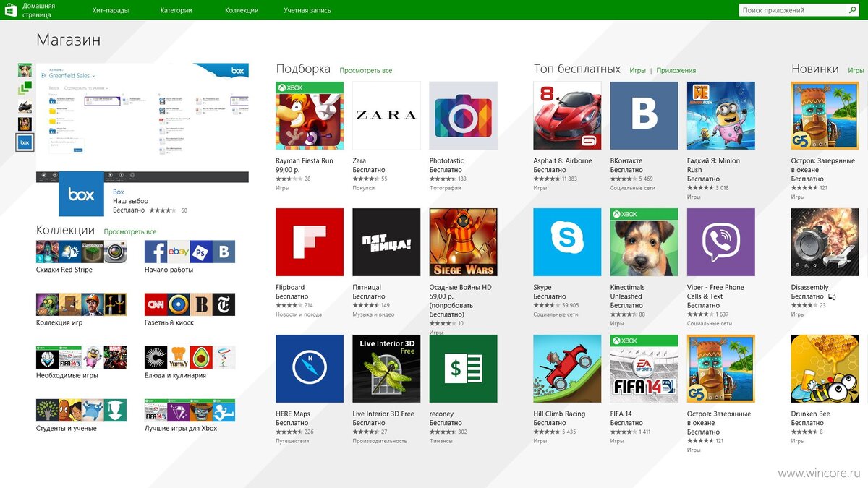Open the Live Interior 3D Free tile
Viewport: 868px width, 488px height.
386,369
